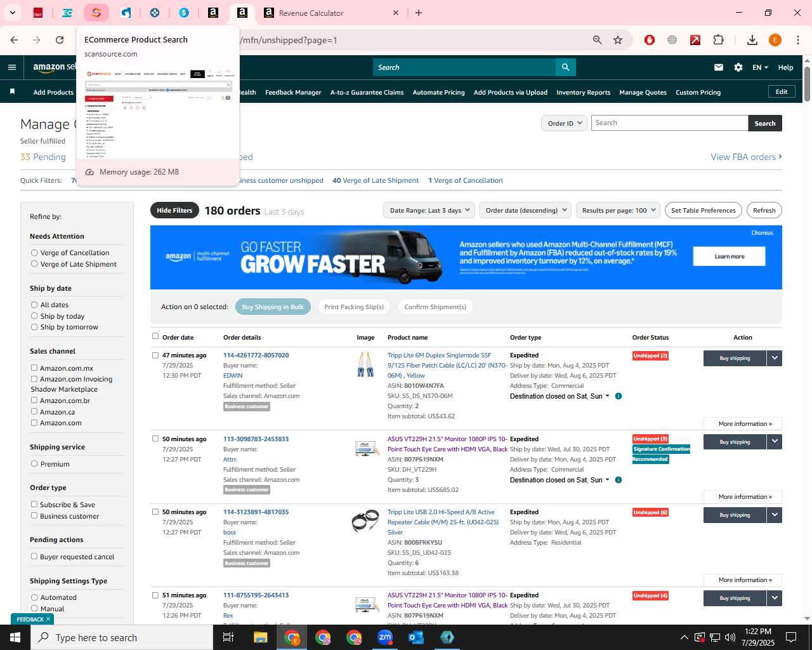Open the Order ID search type dropdown
Image resolution: width=812 pixels, height=650 pixels.
tap(564, 123)
